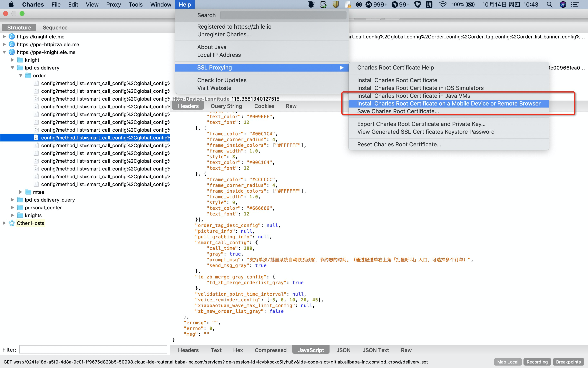Choose Install Charles Root Certificate on a Mobile Device
The image size is (588, 368).
(449, 103)
